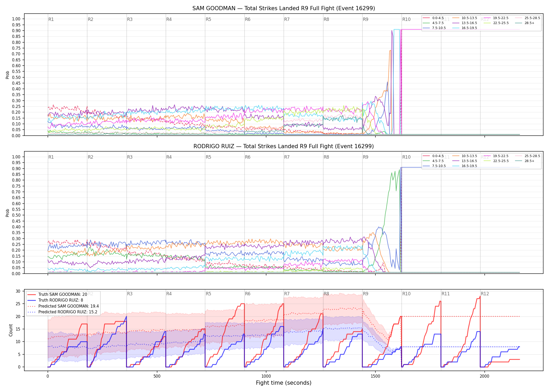The width and height of the screenshot is (549, 392).
Task: Click the R7 round marker in the Count chart
Action: (287, 294)
